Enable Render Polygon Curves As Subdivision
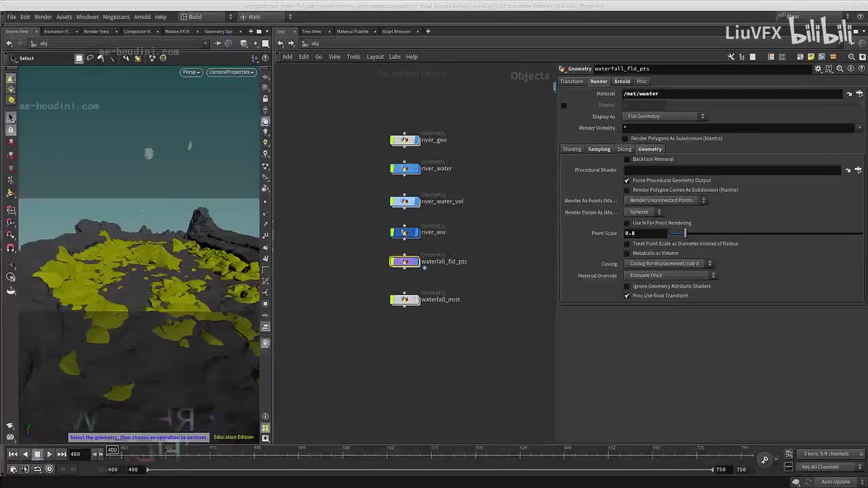 tap(627, 190)
